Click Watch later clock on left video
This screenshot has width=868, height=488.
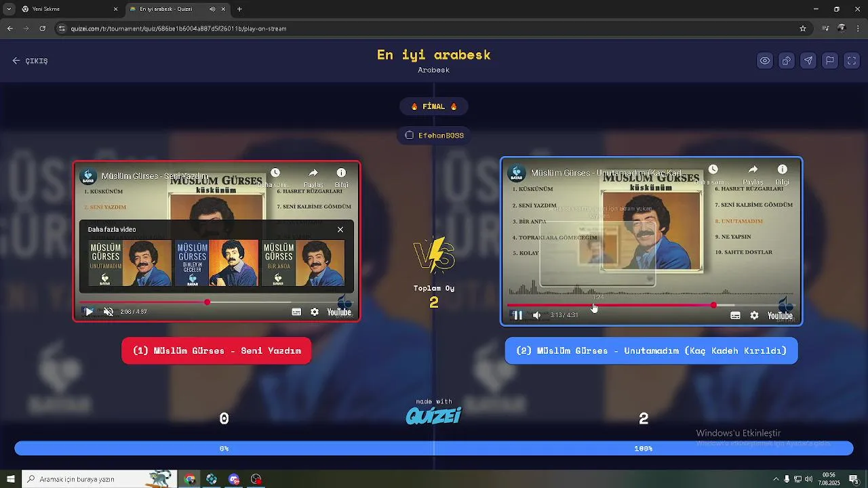click(275, 174)
